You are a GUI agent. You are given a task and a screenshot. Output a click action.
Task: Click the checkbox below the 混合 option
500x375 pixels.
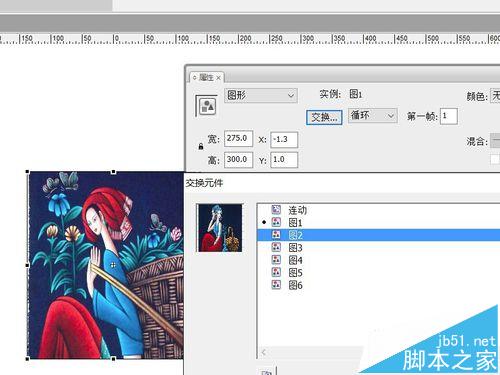click(x=495, y=159)
